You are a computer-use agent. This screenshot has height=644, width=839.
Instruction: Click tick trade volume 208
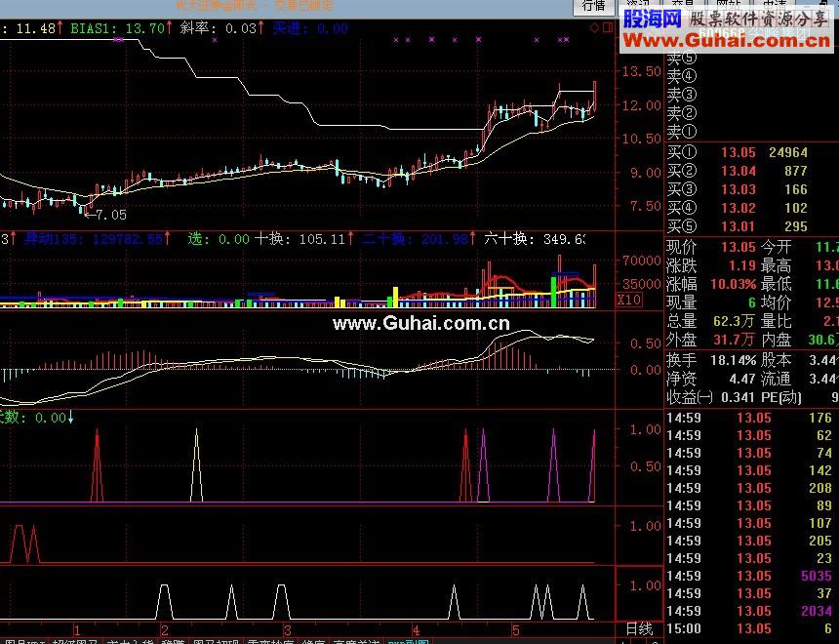[820, 488]
